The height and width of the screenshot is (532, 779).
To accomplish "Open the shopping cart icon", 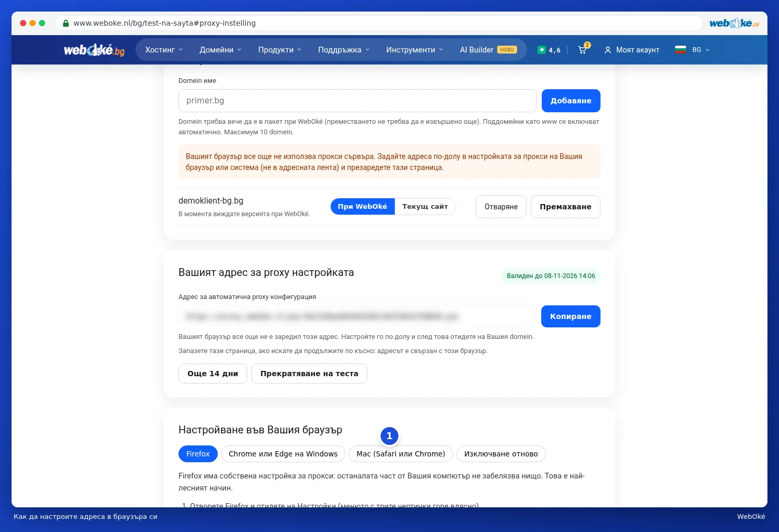I will click(x=583, y=50).
